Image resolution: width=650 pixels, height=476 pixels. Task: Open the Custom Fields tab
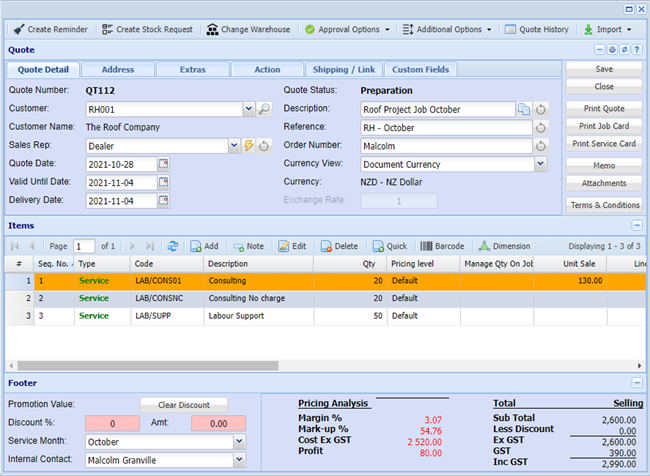(420, 70)
